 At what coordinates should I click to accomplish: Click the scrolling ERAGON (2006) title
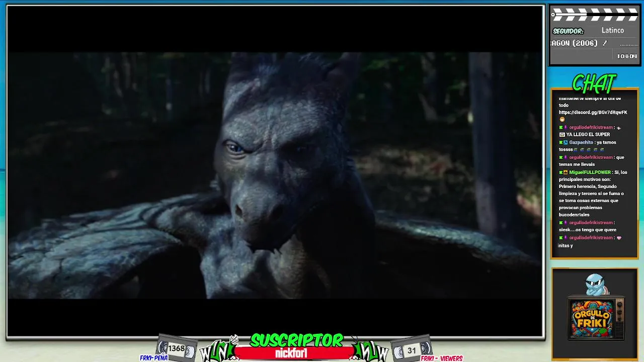coord(574,43)
